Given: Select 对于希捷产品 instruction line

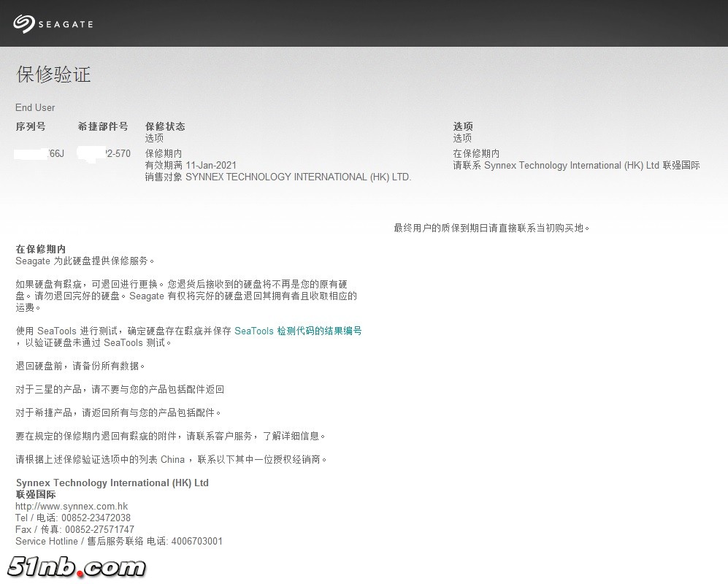Looking at the screenshot, I should (119, 412).
